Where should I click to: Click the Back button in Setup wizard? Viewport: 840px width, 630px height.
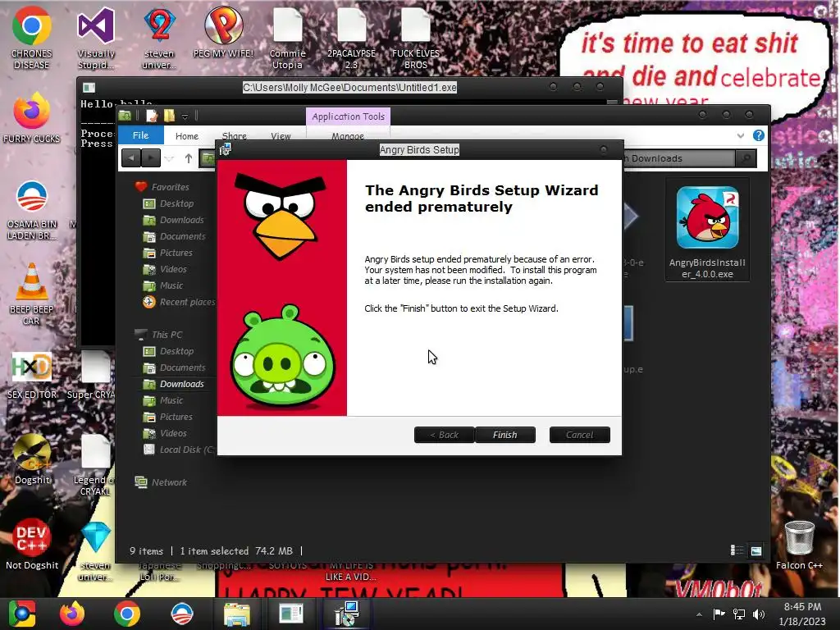coord(444,435)
